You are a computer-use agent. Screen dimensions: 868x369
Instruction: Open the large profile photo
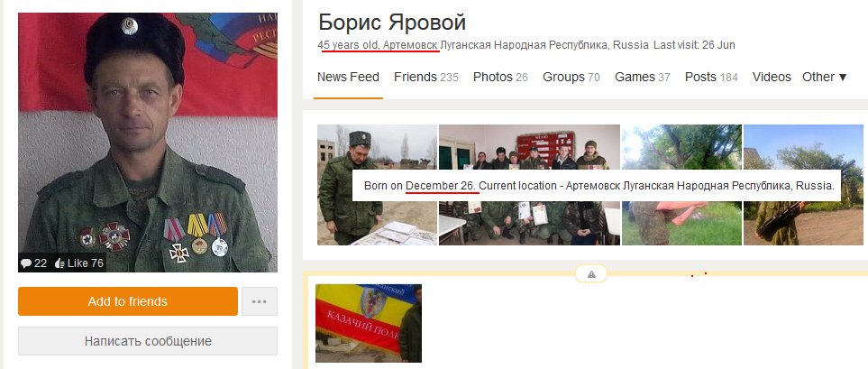[x=148, y=143]
